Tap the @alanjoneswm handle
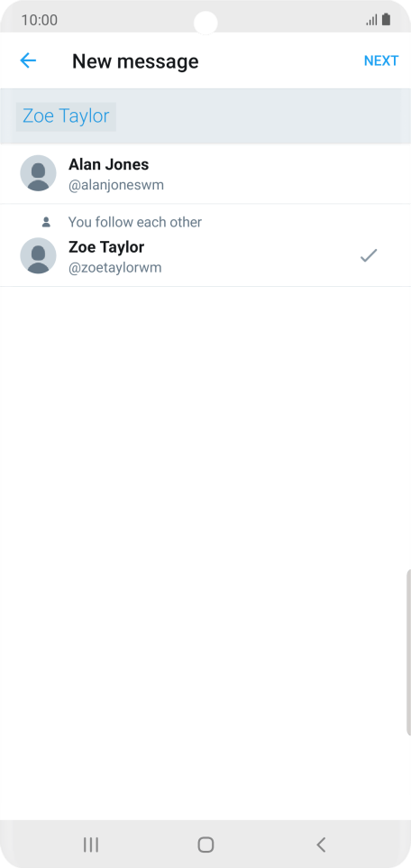The width and height of the screenshot is (411, 868). point(116,186)
